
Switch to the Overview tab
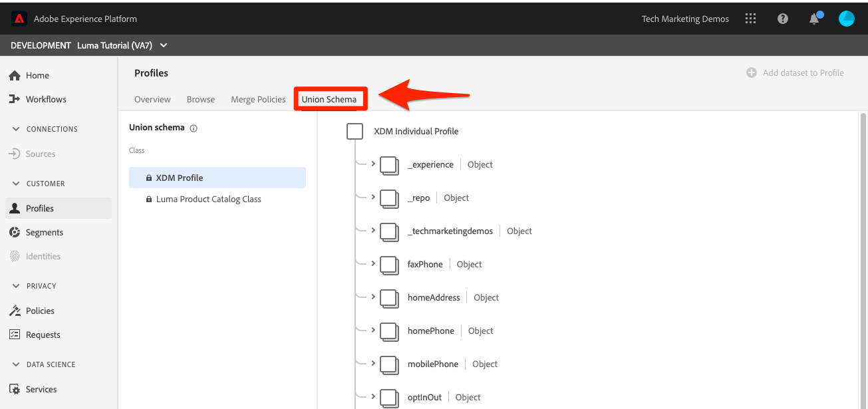tap(152, 99)
